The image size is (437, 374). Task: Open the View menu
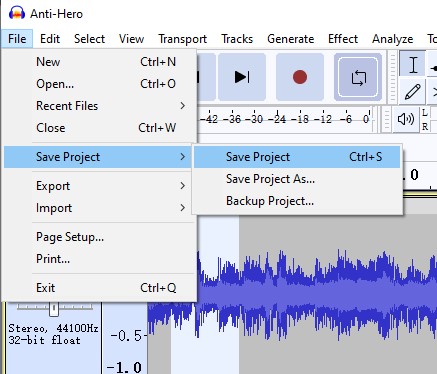pos(131,39)
